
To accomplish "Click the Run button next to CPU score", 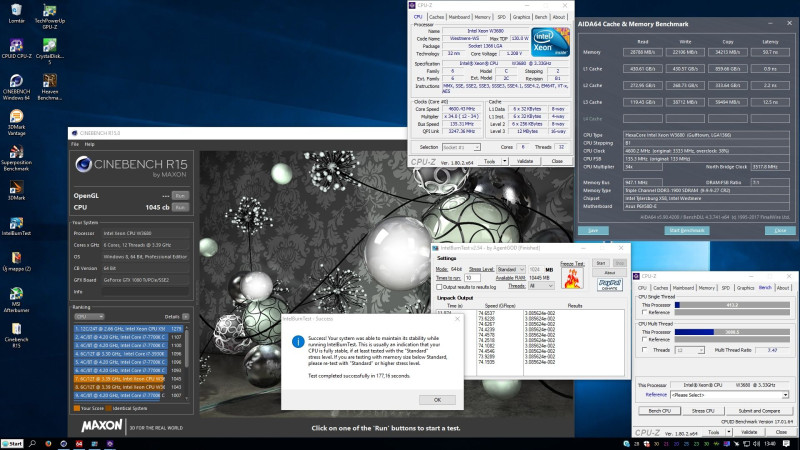I will pos(180,207).
